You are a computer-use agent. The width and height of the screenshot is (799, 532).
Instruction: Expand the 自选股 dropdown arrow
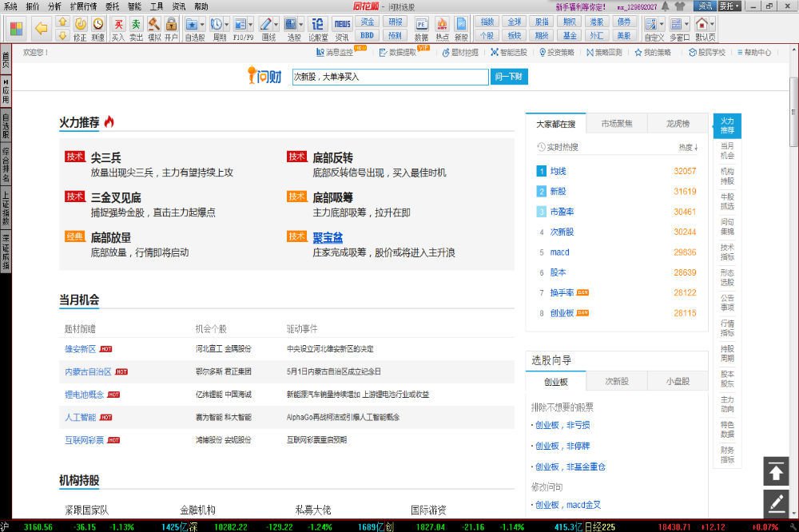202,24
